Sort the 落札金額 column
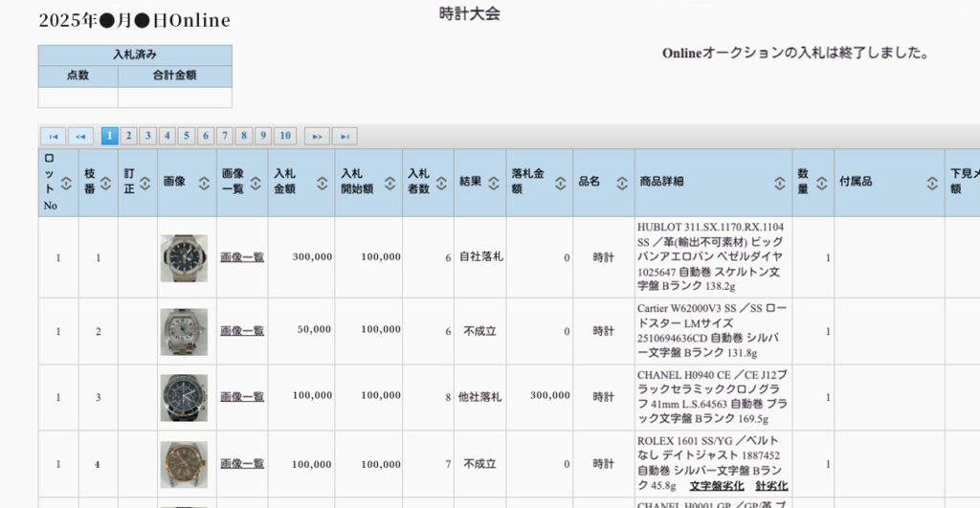The image size is (980, 508). point(561,183)
